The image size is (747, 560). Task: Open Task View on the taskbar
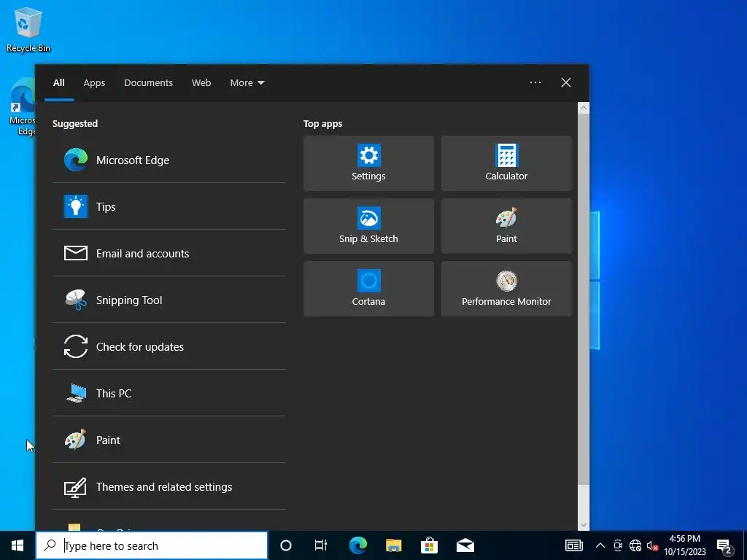(x=321, y=545)
